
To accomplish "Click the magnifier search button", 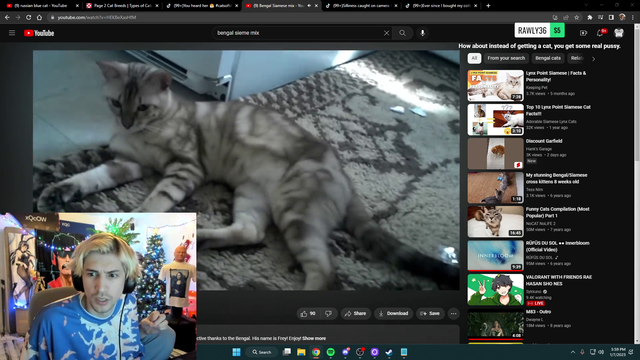I will [402, 33].
